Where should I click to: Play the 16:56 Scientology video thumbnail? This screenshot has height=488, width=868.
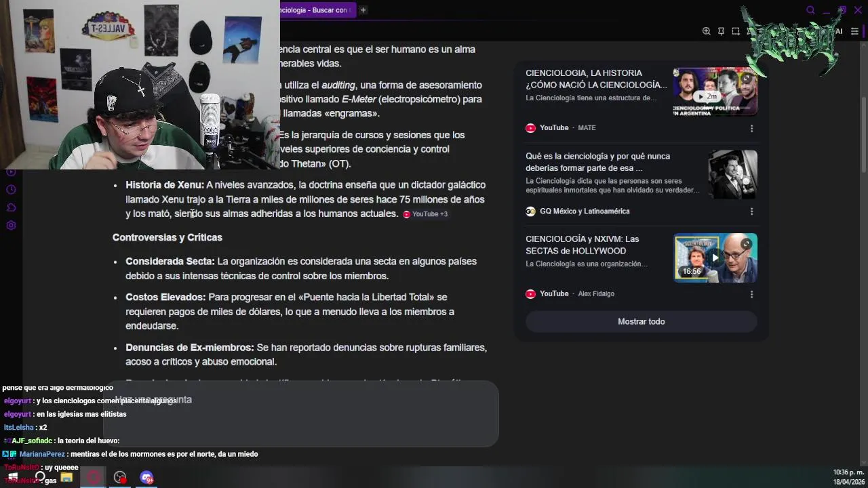click(x=715, y=258)
